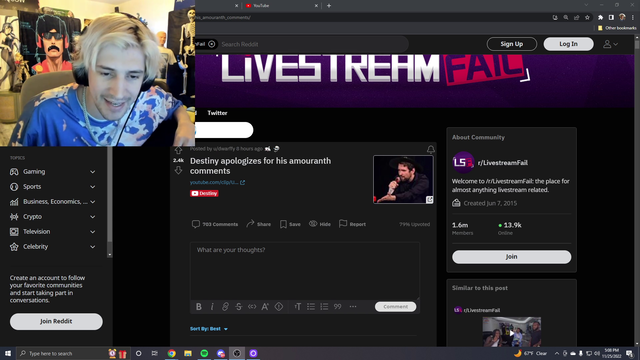Open Chrome side panel icon
This screenshot has width=640, height=360.
[x=611, y=17]
